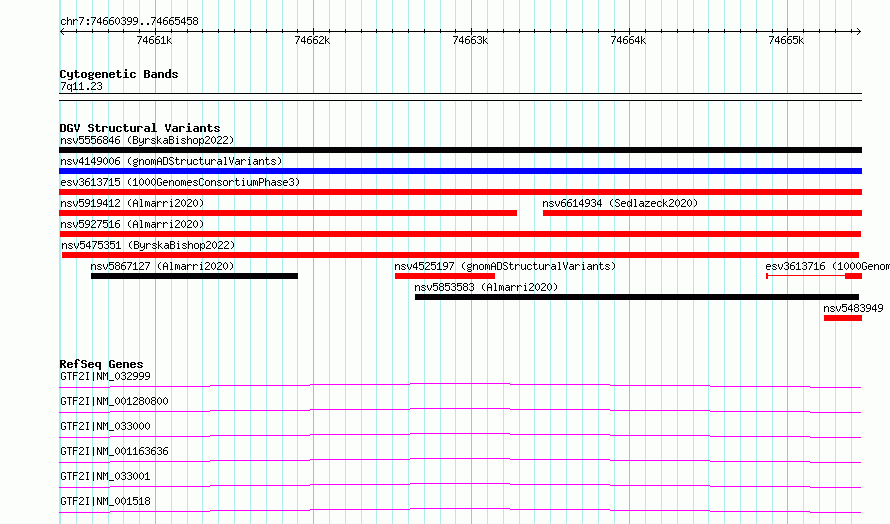Select the nsv5853583 black variant bar
The image size is (890, 524).
point(637,297)
